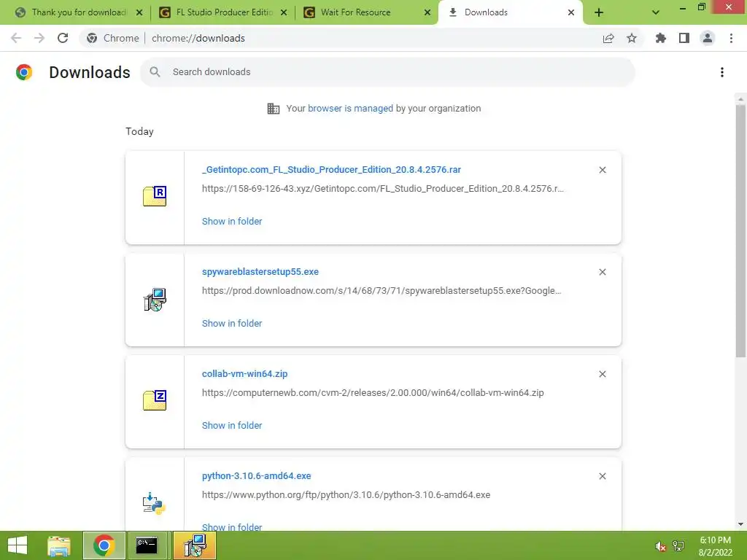Click the Chrome logo beside Downloads title

[x=24, y=72]
